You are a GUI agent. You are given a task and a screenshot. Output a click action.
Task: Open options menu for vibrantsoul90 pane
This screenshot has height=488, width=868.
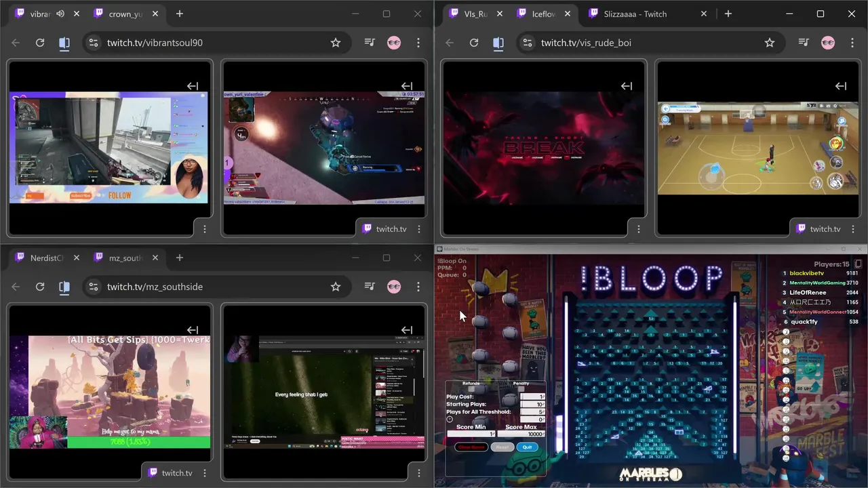coord(205,229)
